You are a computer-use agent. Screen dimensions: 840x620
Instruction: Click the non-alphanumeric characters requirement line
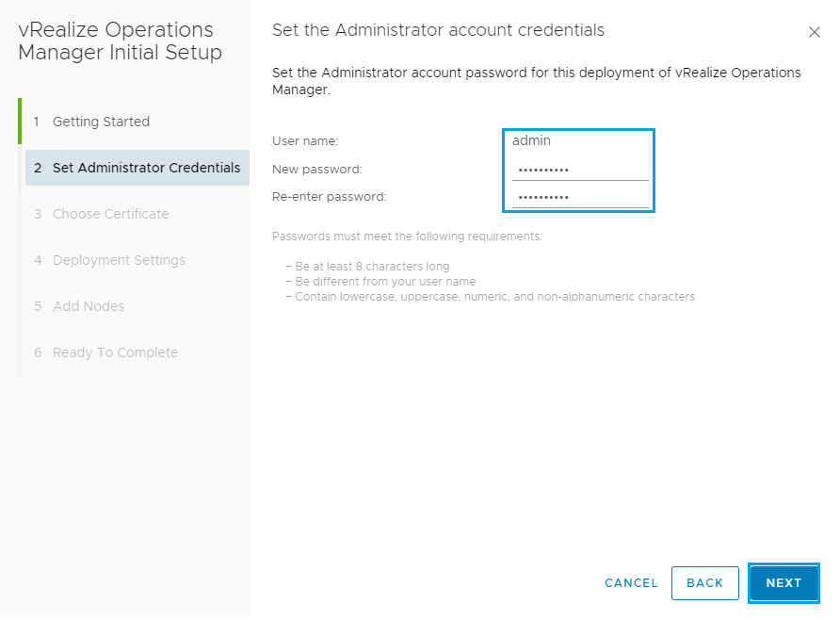click(x=494, y=297)
